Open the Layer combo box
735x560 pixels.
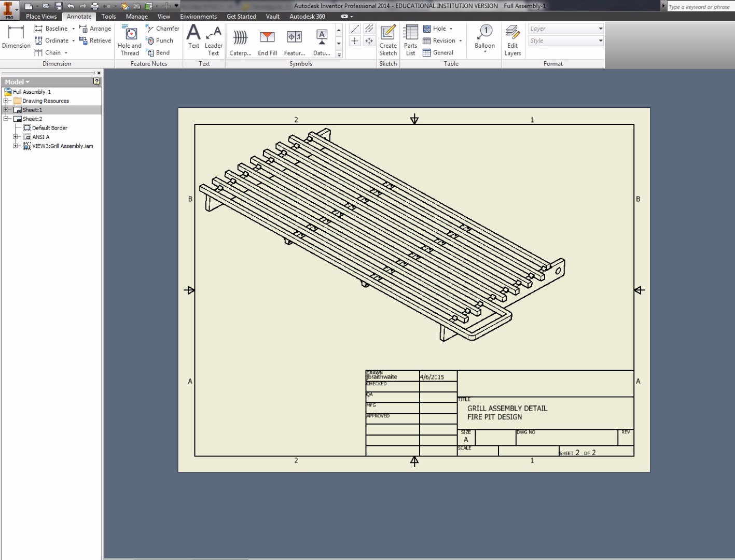(566, 29)
